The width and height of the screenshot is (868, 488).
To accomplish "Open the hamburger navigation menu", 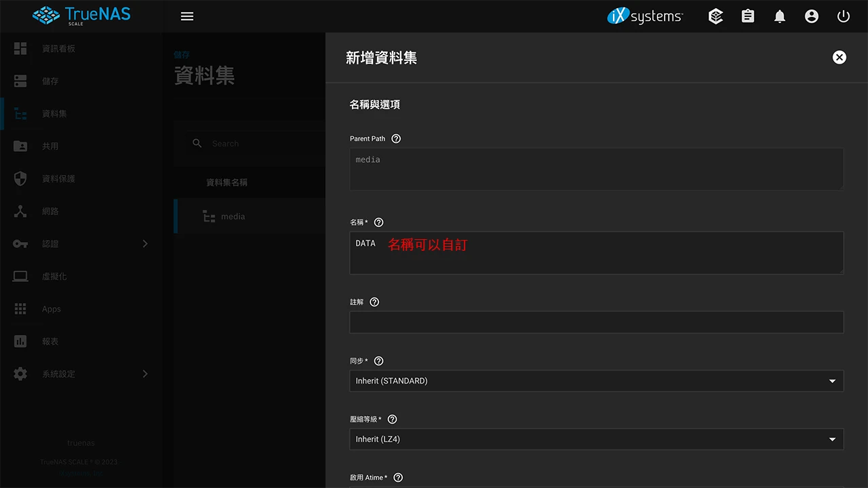I will [x=187, y=16].
